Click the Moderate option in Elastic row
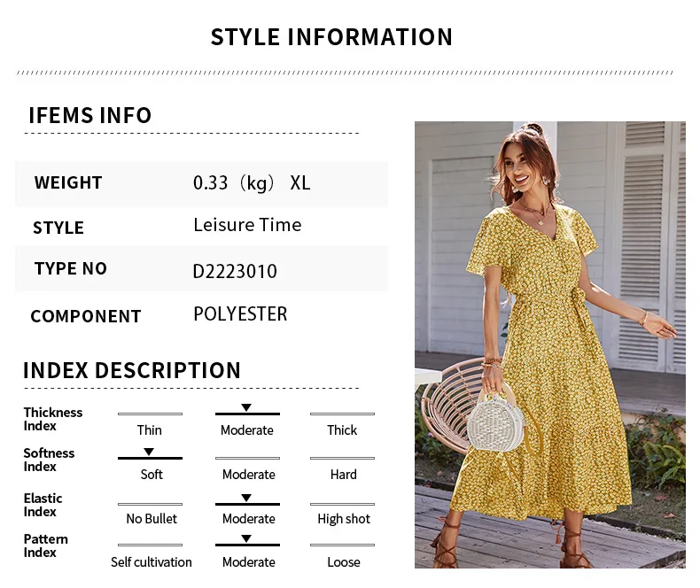Viewport: 700px width, 588px height. click(x=249, y=519)
